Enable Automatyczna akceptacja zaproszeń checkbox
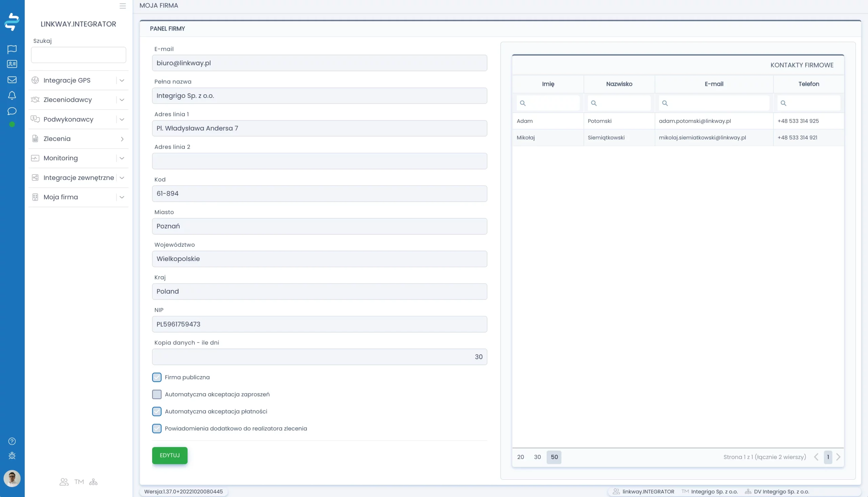 (x=157, y=394)
